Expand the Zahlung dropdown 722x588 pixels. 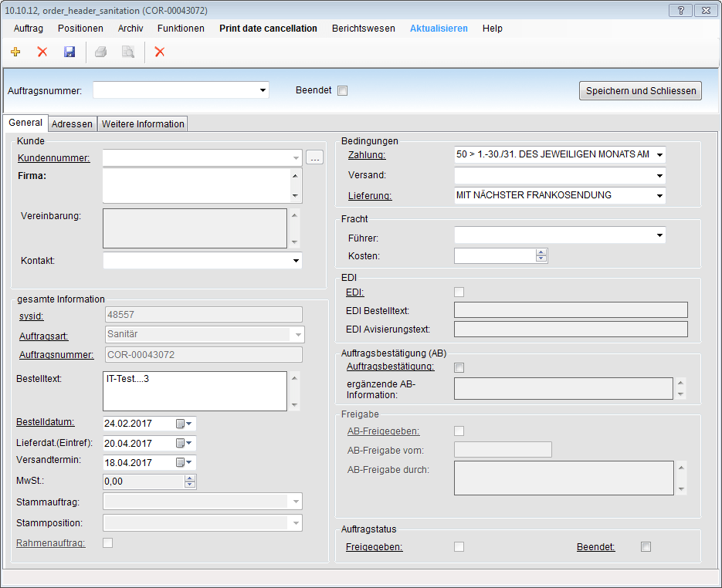click(x=659, y=154)
